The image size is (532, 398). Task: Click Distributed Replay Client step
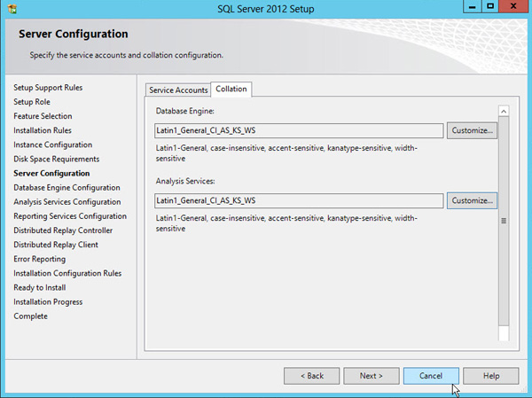pos(56,245)
